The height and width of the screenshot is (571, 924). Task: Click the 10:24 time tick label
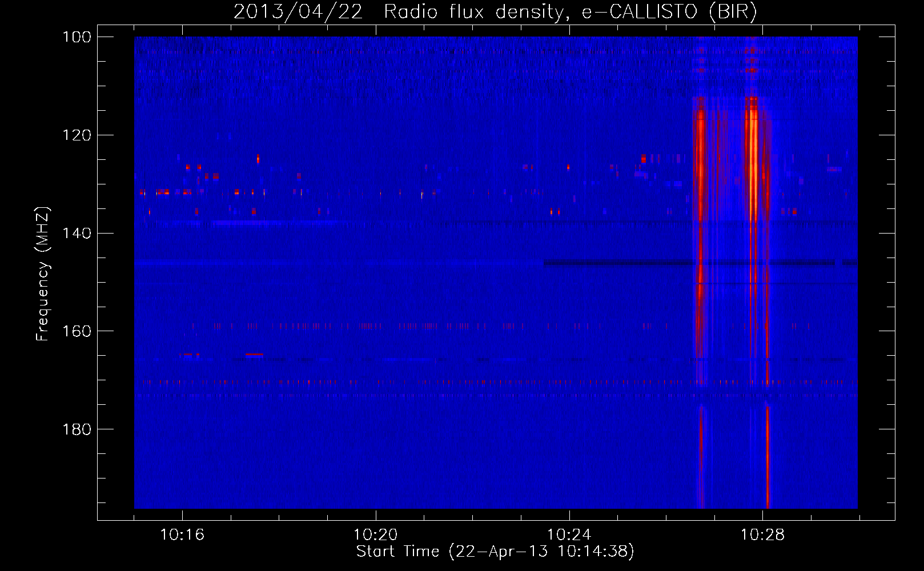[x=569, y=534]
